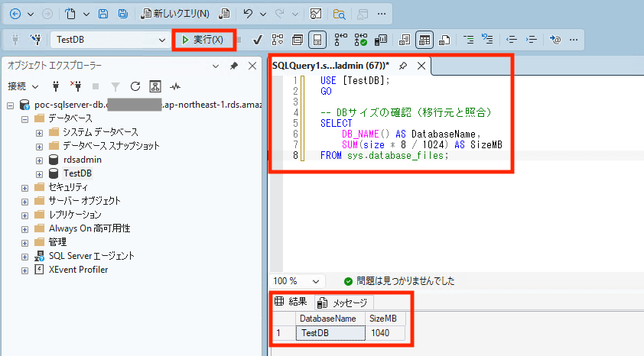Toggle Include Actual Execution Plan
The height and width of the screenshot is (356, 644).
pos(340,40)
